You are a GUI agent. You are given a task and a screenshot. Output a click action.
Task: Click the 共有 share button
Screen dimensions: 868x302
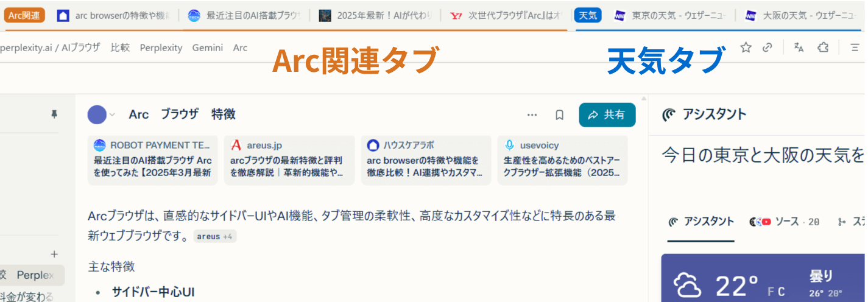click(607, 115)
